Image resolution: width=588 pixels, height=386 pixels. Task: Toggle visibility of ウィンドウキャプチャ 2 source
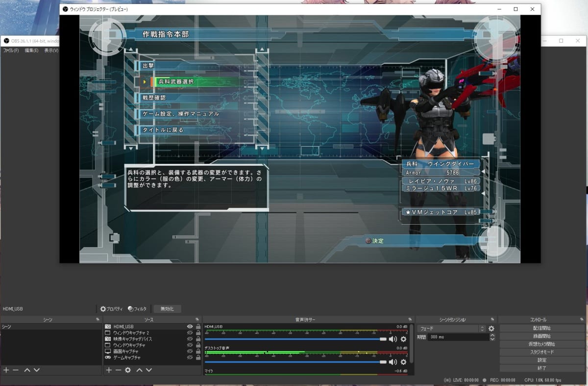pos(190,333)
